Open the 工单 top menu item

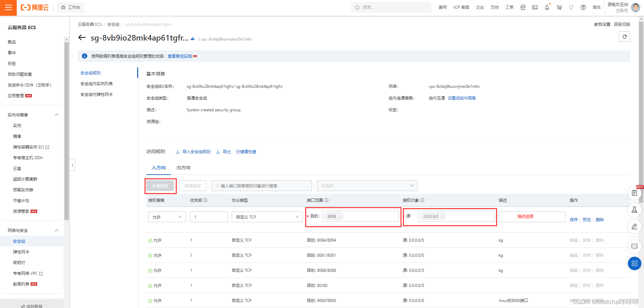(509, 7)
